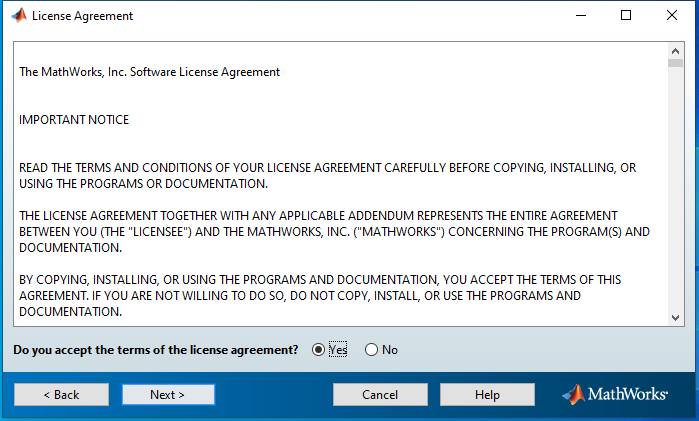Screen dimensions: 699x421
Task: Select No to decline the license terms
Action: (372, 350)
